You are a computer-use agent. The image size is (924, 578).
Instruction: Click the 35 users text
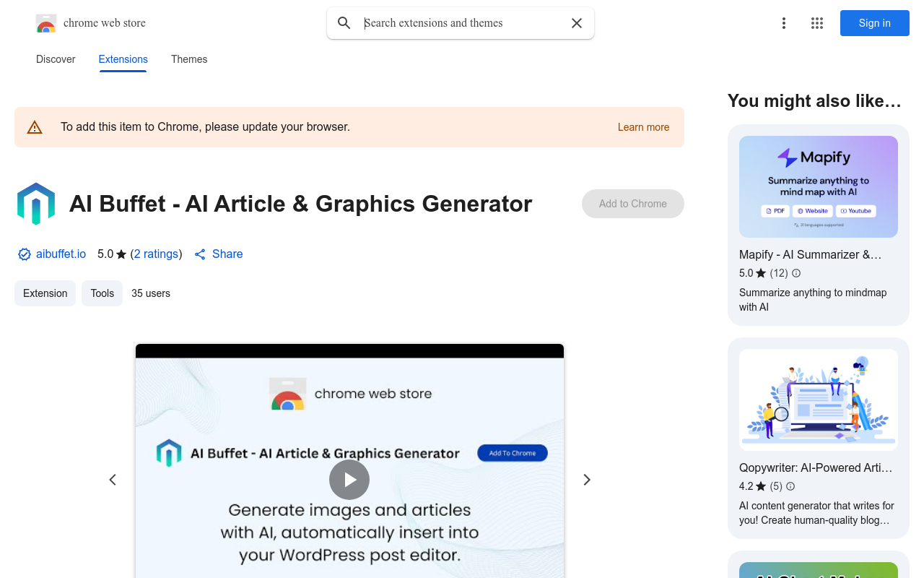(151, 293)
